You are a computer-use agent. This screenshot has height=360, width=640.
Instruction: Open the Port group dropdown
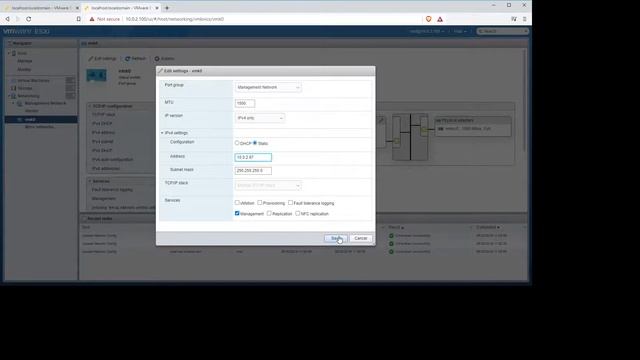tap(268, 87)
